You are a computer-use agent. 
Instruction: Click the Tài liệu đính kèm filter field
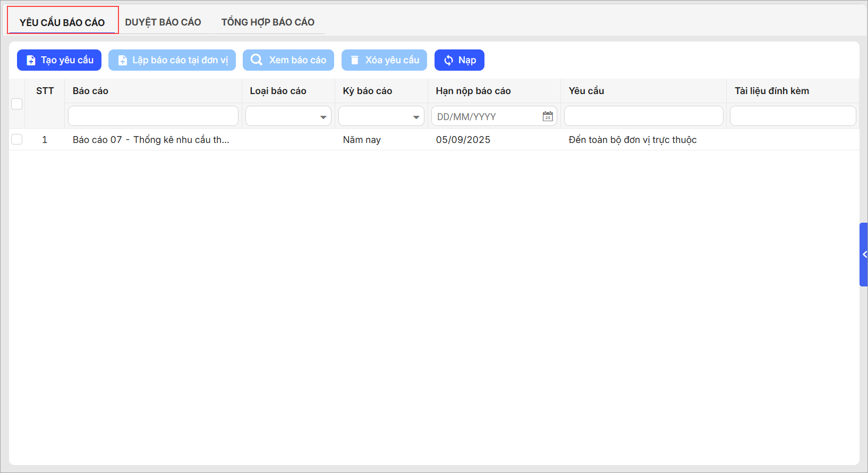(x=793, y=116)
